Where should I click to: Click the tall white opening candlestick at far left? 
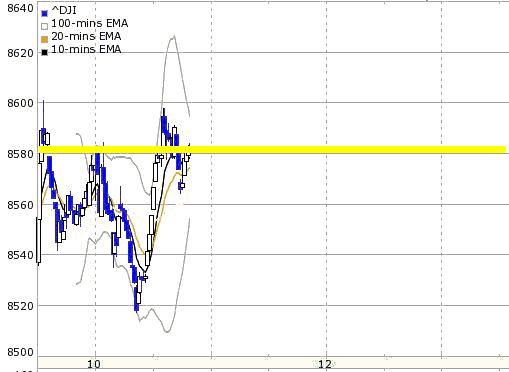click(x=39, y=241)
